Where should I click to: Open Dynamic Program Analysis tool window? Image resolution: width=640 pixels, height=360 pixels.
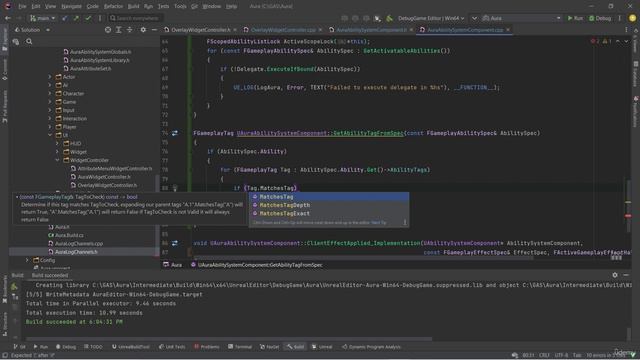click(371, 347)
